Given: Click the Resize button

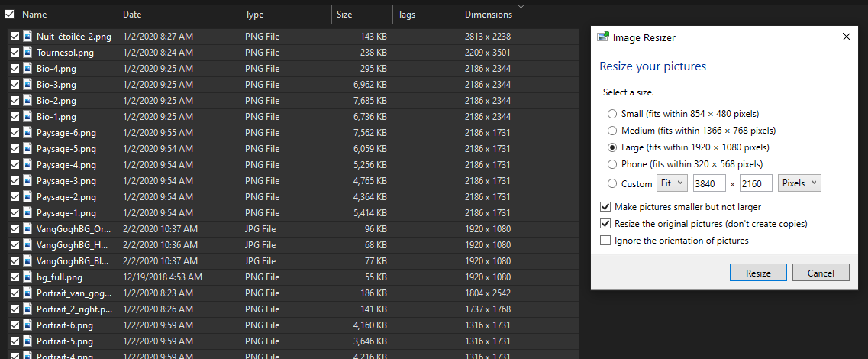Looking at the screenshot, I should [758, 273].
